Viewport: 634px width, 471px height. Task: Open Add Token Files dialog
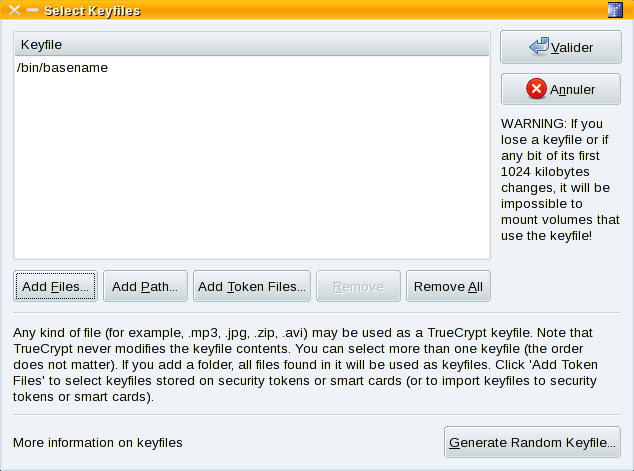click(x=251, y=286)
